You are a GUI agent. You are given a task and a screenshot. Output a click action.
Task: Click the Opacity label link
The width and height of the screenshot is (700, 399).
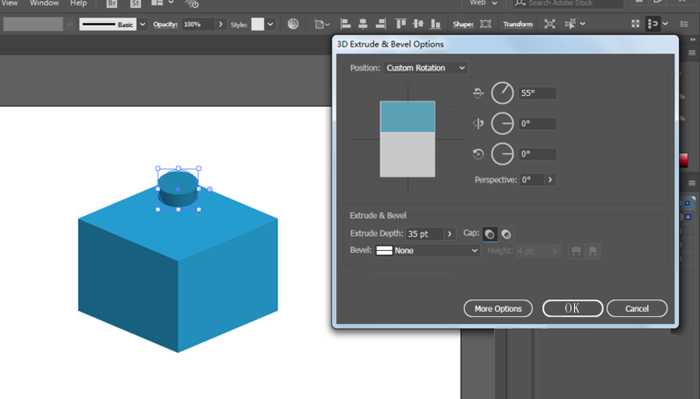click(x=165, y=24)
